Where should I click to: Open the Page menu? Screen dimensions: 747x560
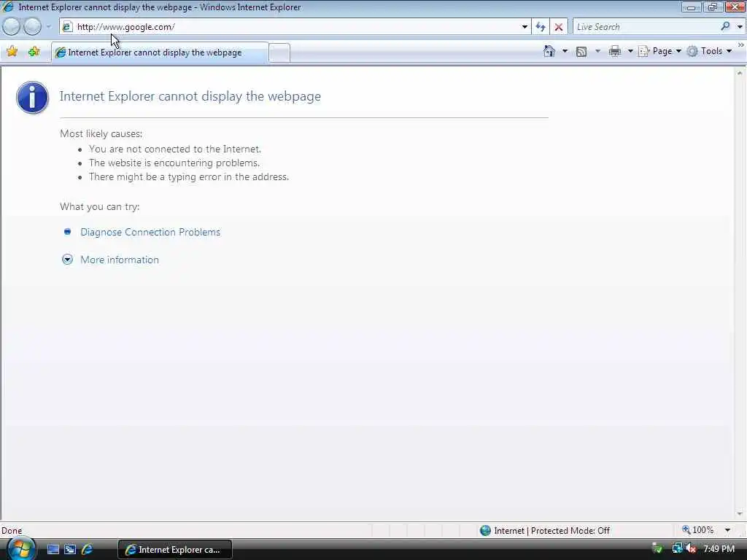659,51
